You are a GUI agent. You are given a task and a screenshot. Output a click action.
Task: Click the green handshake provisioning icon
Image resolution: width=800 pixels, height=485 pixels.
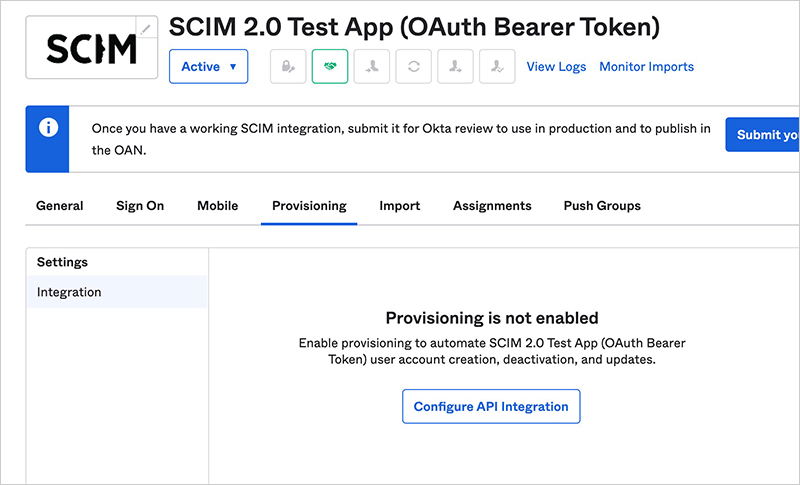coord(330,67)
